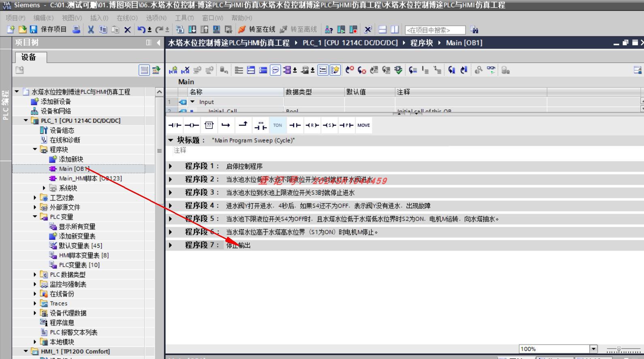Viewport: 644px width, 359px height.
Task: Click PLC_1 [CPU 1214C DC/DC/DC] breadcrumb
Action: coord(350,42)
